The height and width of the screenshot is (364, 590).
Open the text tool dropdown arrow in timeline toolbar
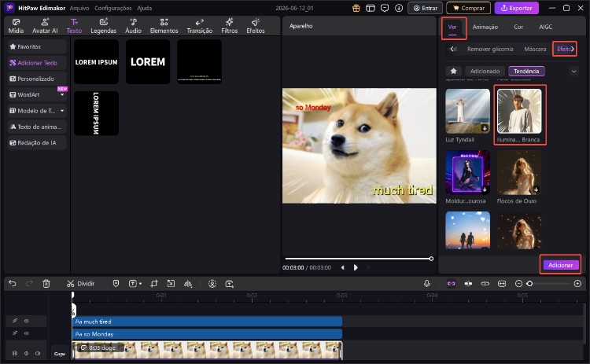[140, 284]
